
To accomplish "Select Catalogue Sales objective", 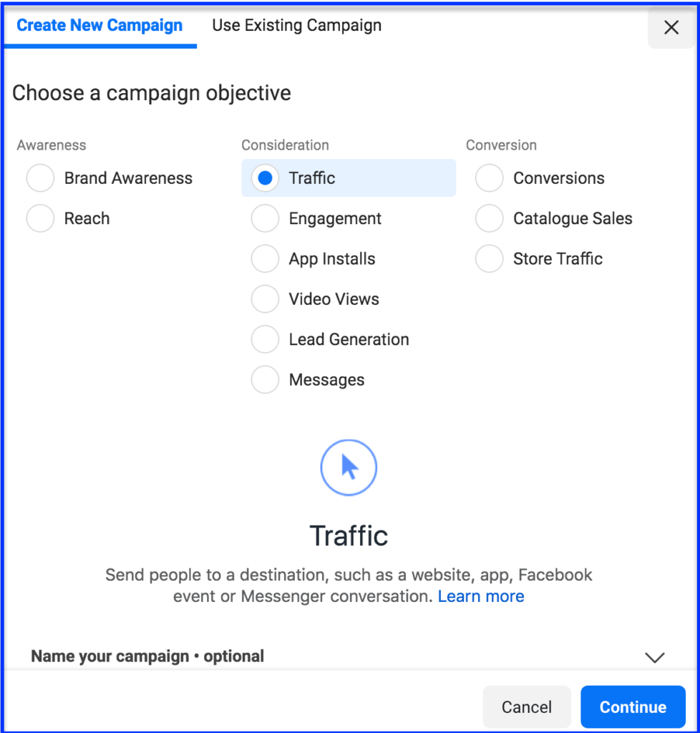I will 490,218.
